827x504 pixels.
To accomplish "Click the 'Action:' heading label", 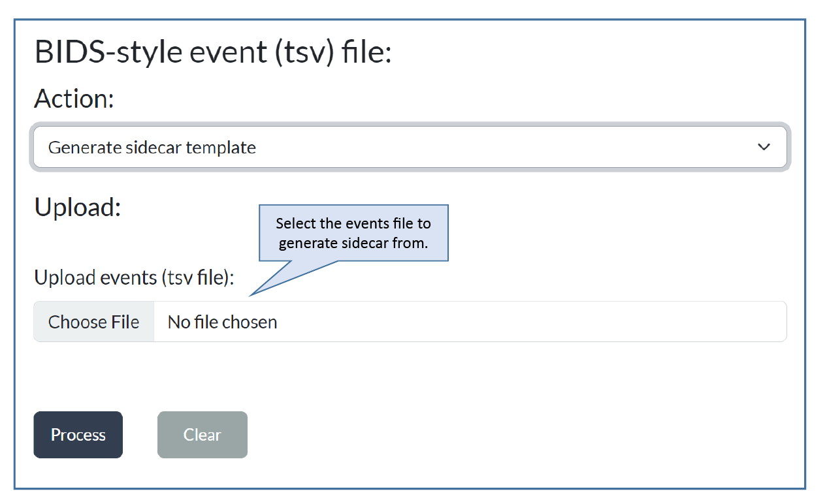I will 74,99.
